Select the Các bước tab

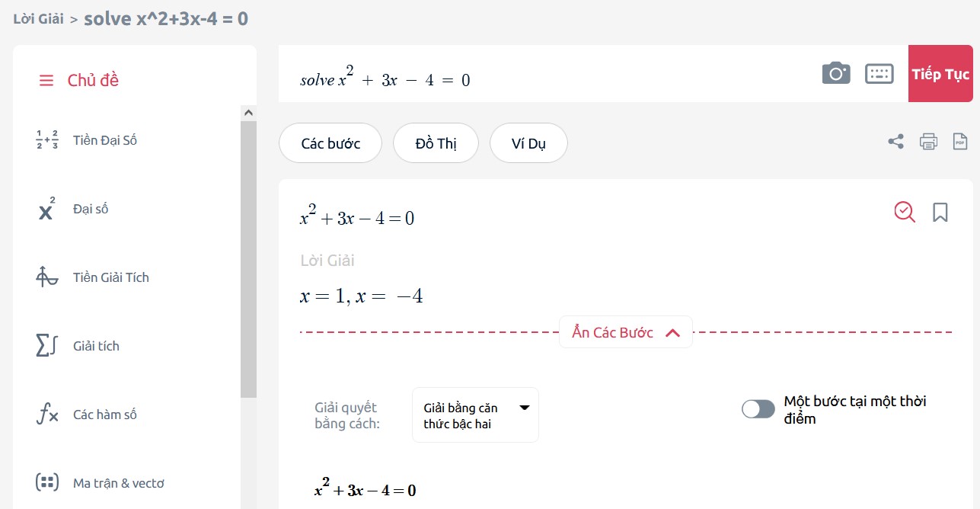pyautogui.click(x=330, y=143)
